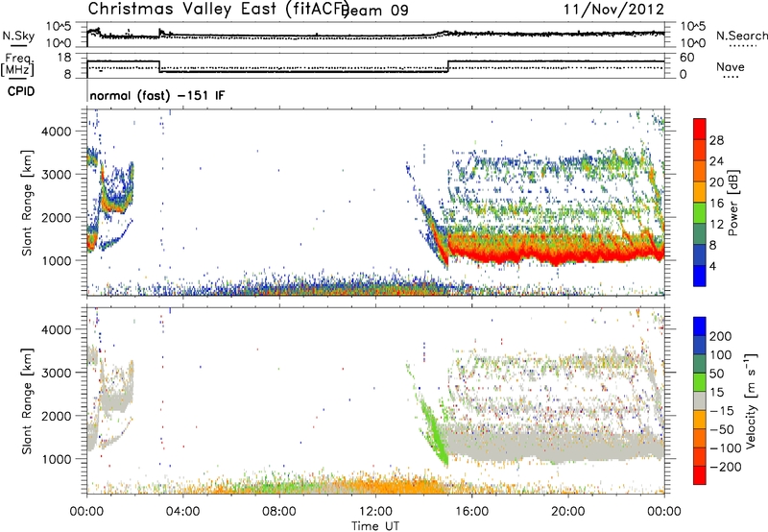
Task: Click the 'Nave' legend label
Action: coord(731,66)
